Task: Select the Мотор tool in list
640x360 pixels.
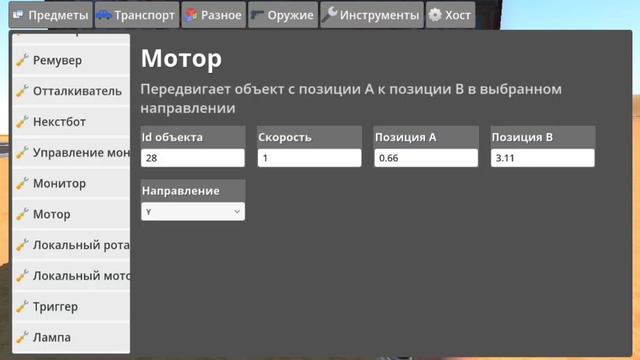Action: [71, 214]
